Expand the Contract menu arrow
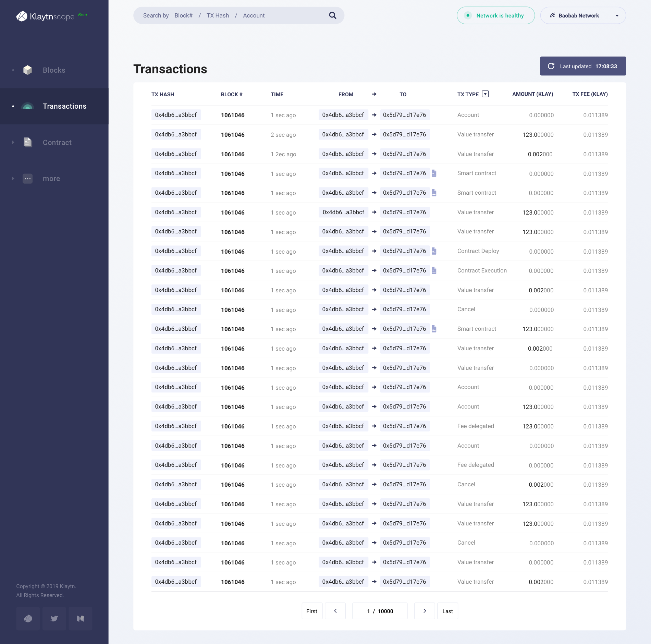Screen dimensions: 651x644 pos(13,142)
